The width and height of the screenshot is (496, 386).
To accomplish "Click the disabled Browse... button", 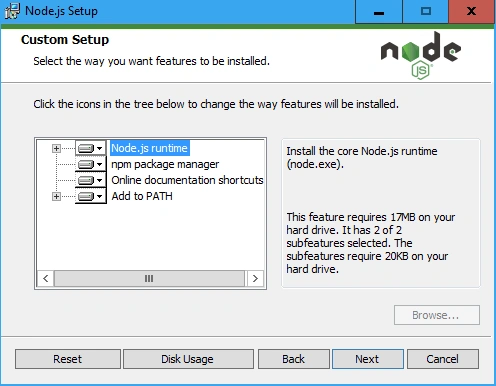I will (x=437, y=315).
